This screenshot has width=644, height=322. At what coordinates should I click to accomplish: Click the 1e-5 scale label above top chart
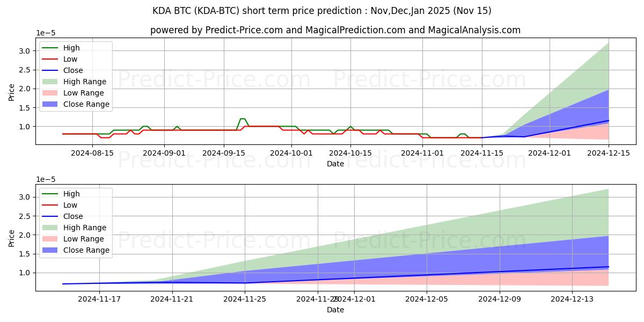pos(47,33)
